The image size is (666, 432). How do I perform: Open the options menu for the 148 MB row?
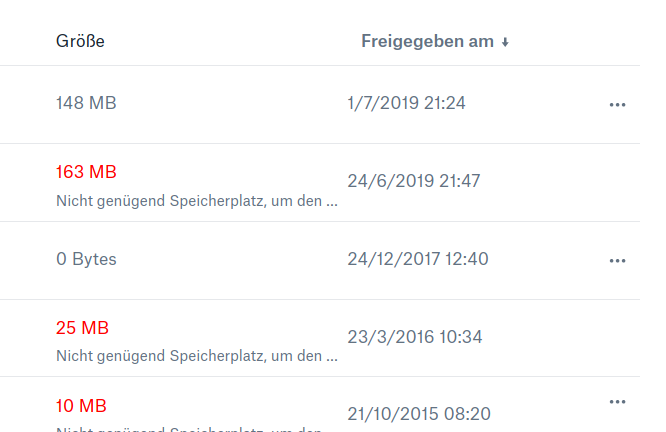[x=617, y=104]
